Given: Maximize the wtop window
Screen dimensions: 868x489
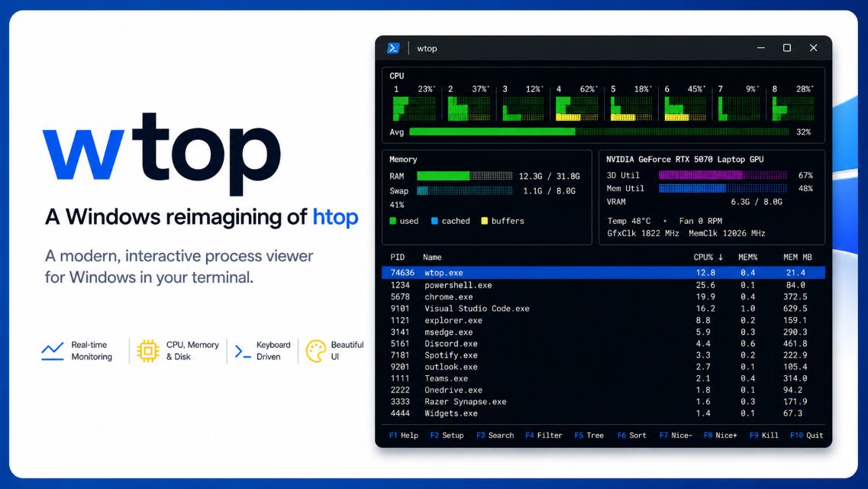Looking at the screenshot, I should point(786,48).
